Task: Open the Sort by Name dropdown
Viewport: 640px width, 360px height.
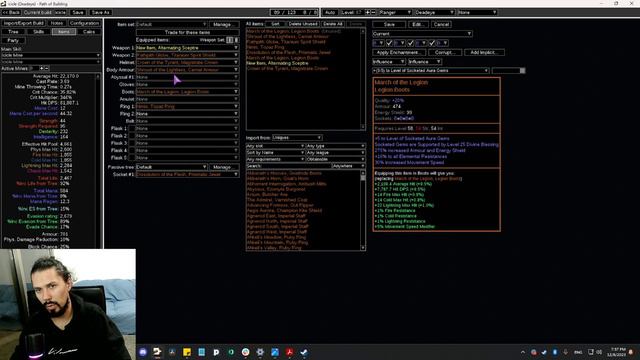Action: click(x=275, y=153)
